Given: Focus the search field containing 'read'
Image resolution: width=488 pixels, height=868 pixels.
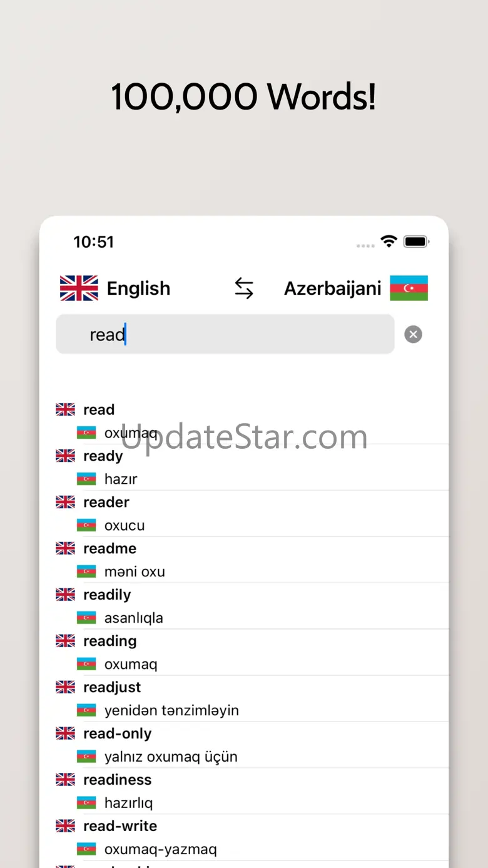Looking at the screenshot, I should coord(225,334).
